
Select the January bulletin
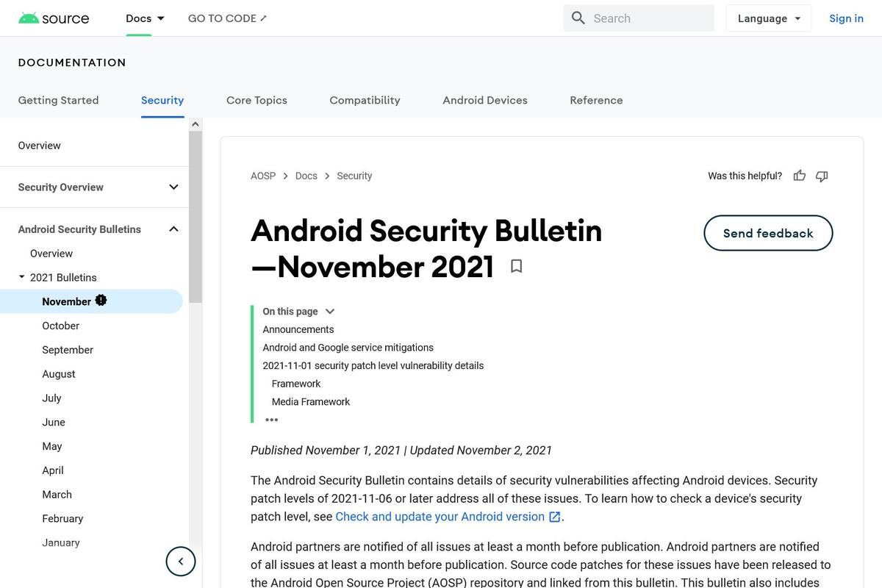point(61,542)
